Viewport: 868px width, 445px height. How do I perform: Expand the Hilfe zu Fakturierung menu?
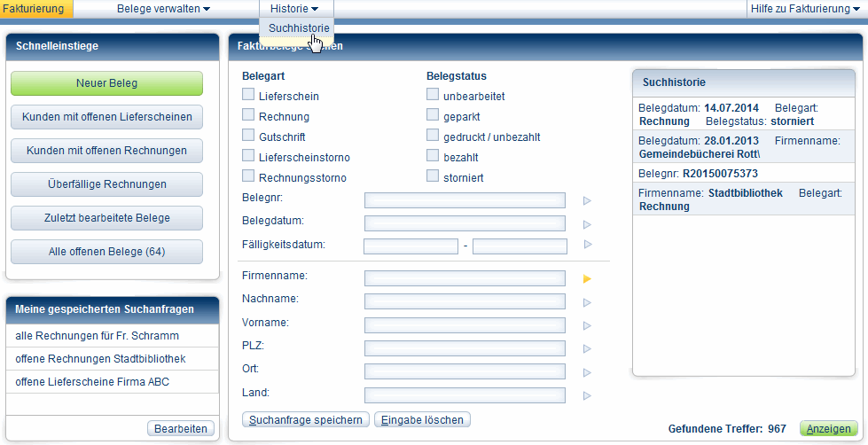pos(805,9)
